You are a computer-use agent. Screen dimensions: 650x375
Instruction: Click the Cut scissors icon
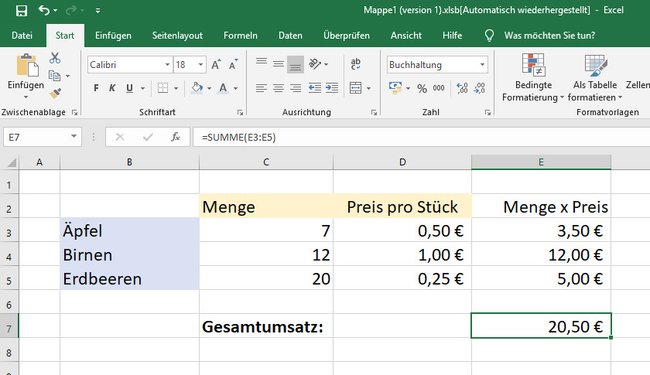[55, 58]
